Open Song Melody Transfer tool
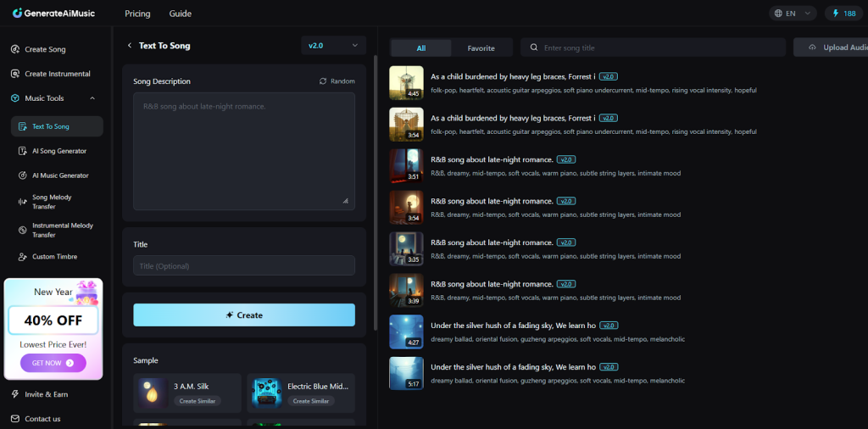 coord(52,202)
